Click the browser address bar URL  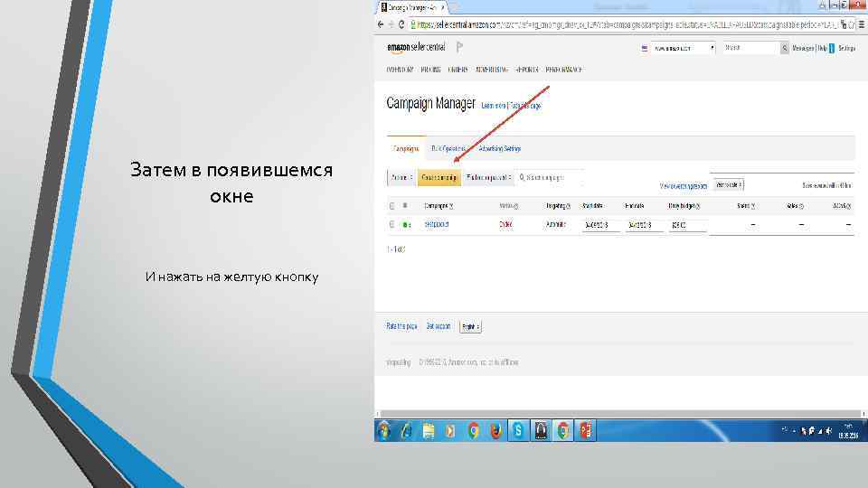626,25
